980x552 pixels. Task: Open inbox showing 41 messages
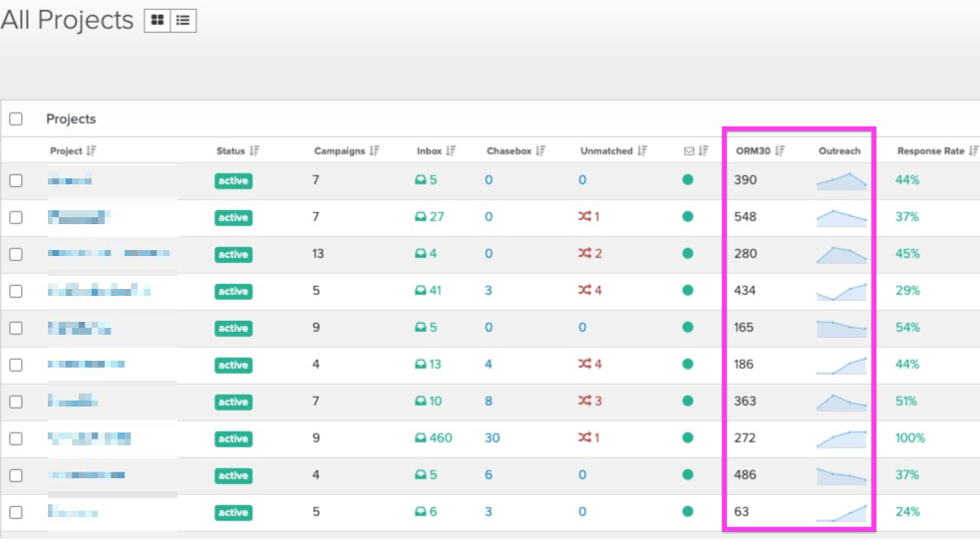coord(428,291)
